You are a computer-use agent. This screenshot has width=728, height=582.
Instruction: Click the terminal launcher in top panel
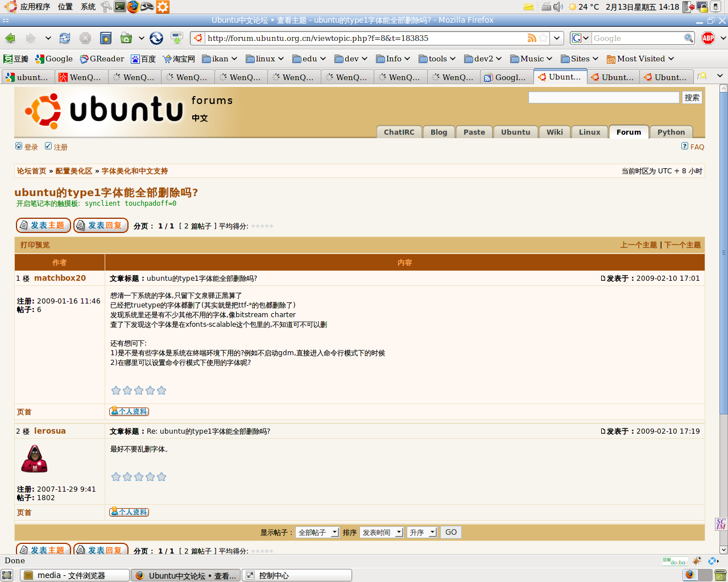119,7
